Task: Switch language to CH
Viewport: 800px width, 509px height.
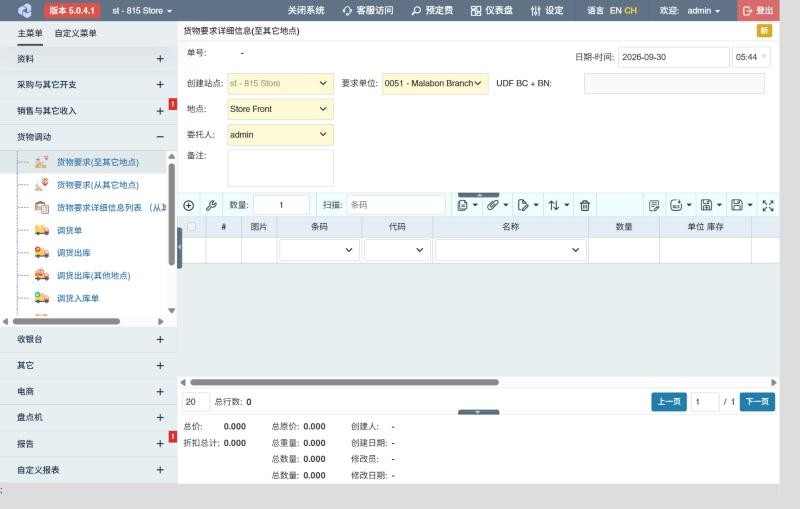Action: [631, 10]
